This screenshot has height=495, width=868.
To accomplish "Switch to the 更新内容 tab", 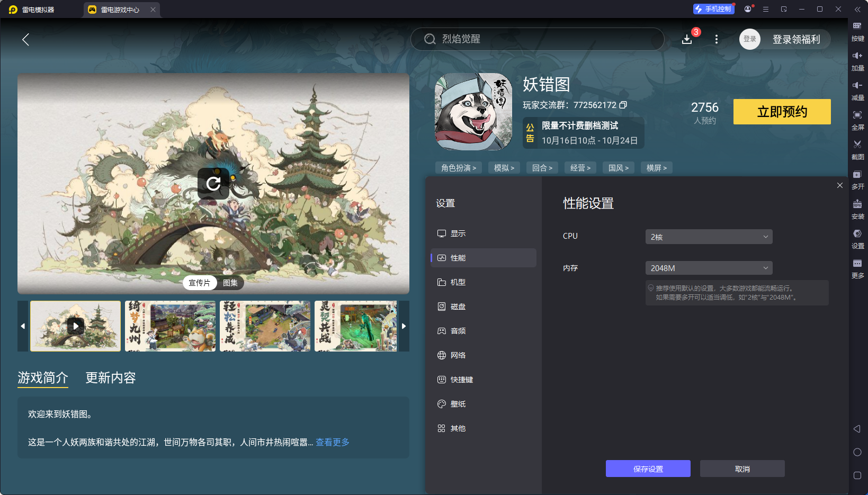I will click(x=110, y=378).
